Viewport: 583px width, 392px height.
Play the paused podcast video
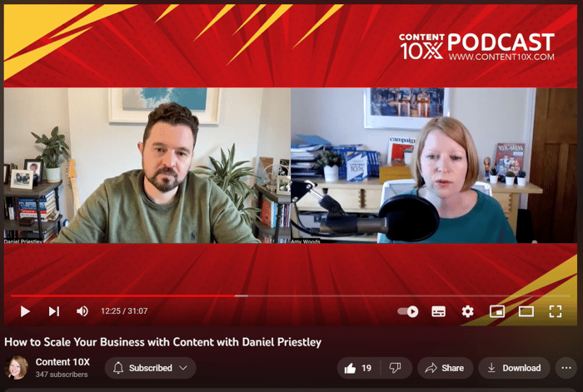[x=25, y=311]
